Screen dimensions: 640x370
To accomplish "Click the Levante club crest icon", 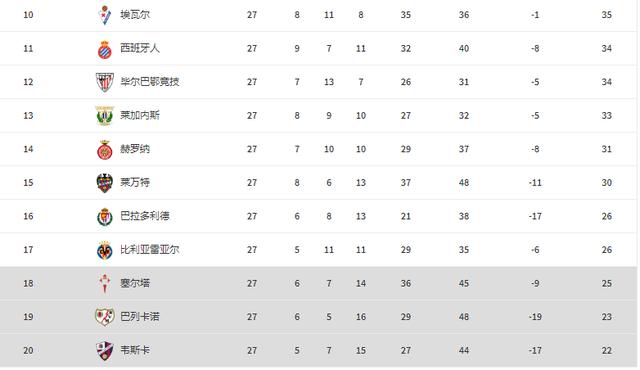I will point(105,183).
